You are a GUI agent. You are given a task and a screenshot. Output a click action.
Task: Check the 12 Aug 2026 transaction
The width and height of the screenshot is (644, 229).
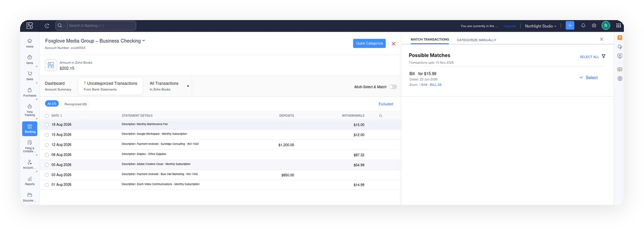(x=47, y=145)
